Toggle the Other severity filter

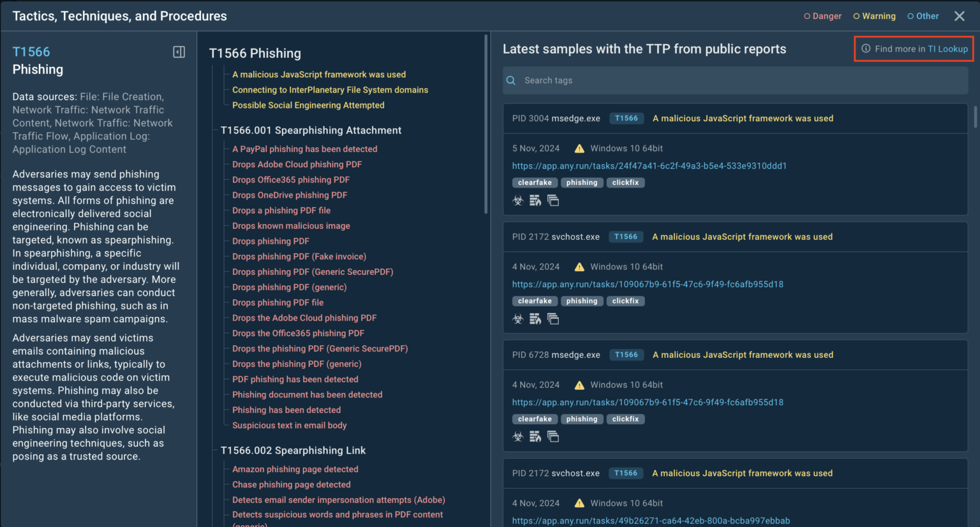pyautogui.click(x=923, y=16)
